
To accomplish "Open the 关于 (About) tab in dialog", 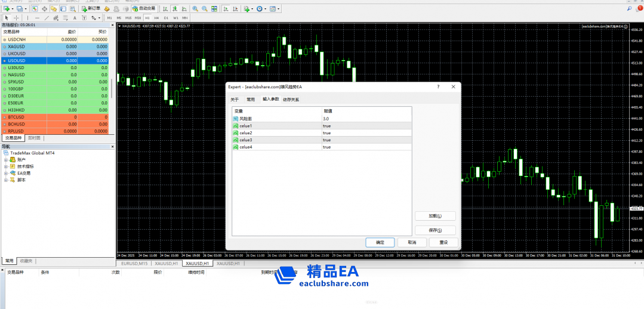I will pos(235,100).
